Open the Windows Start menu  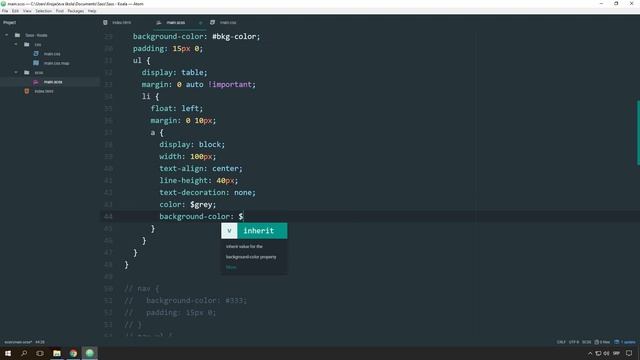click(8, 353)
